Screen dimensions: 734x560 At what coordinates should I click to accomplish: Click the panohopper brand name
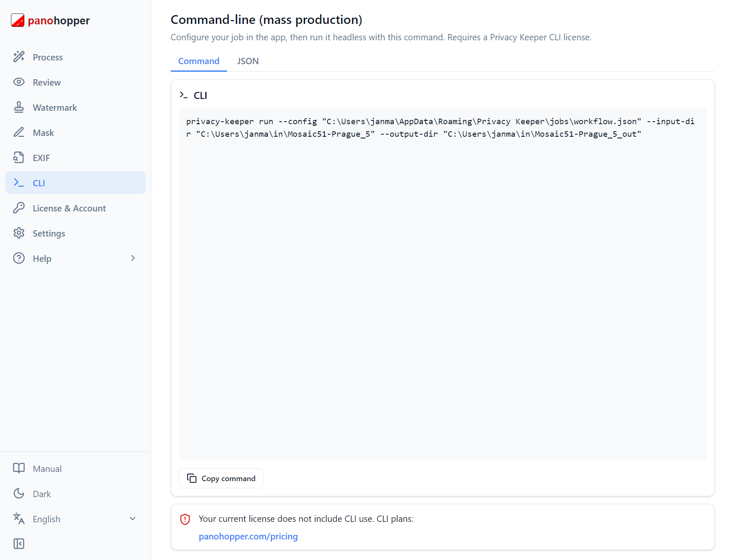click(59, 21)
